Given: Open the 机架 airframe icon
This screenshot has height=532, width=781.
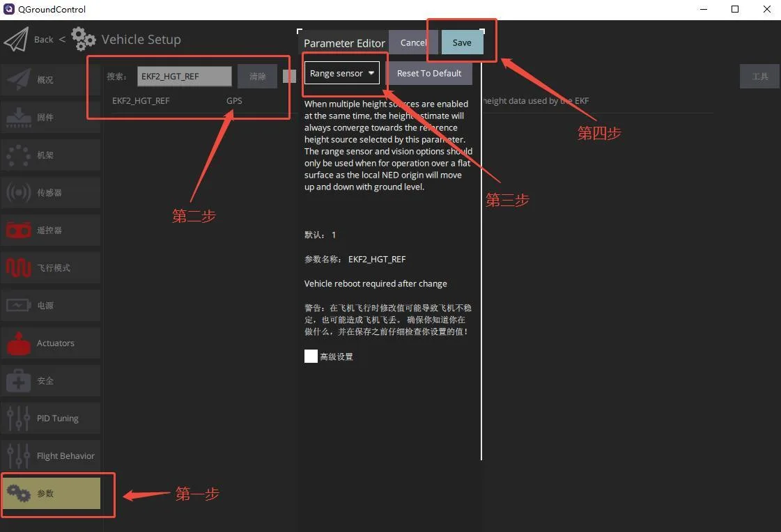Looking at the screenshot, I should [x=18, y=155].
